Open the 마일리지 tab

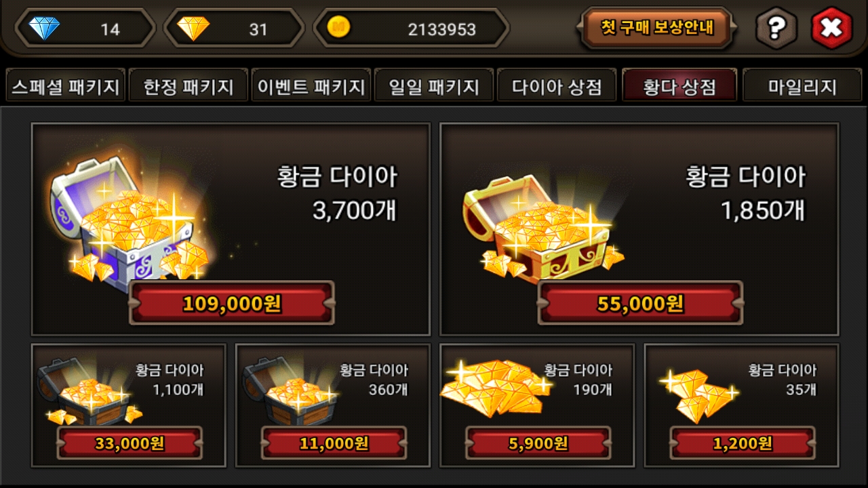coord(802,87)
